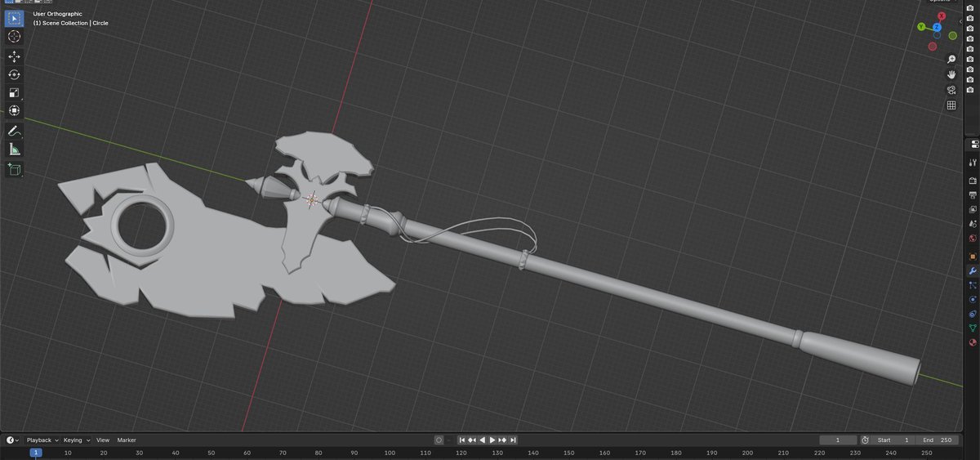980x460 pixels.
Task: Jump to the last frame
Action: pyautogui.click(x=514, y=440)
